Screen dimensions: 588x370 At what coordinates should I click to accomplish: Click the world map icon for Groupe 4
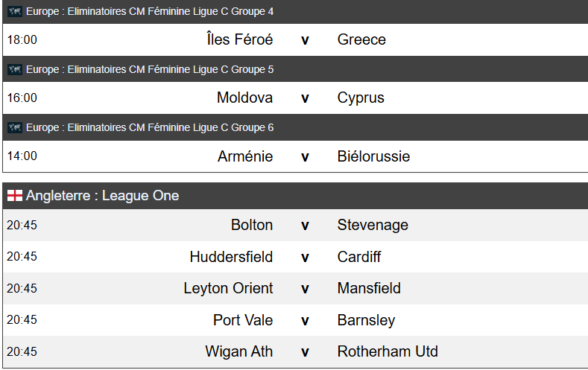[x=15, y=11]
